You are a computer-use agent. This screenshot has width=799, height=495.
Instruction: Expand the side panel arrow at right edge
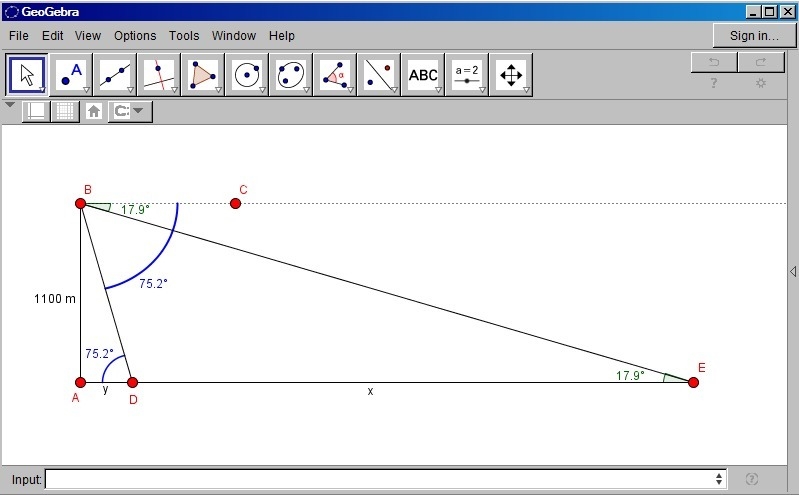[793, 271]
